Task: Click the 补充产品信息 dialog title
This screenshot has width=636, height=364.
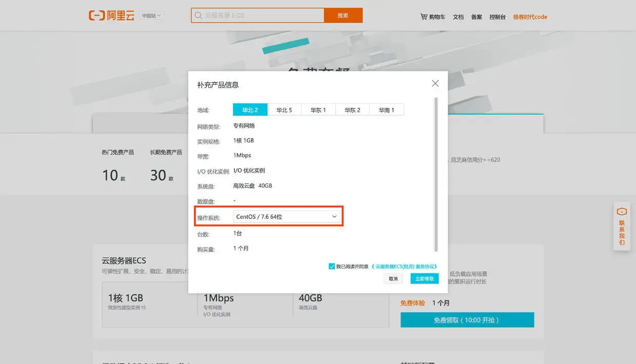Action: [218, 85]
